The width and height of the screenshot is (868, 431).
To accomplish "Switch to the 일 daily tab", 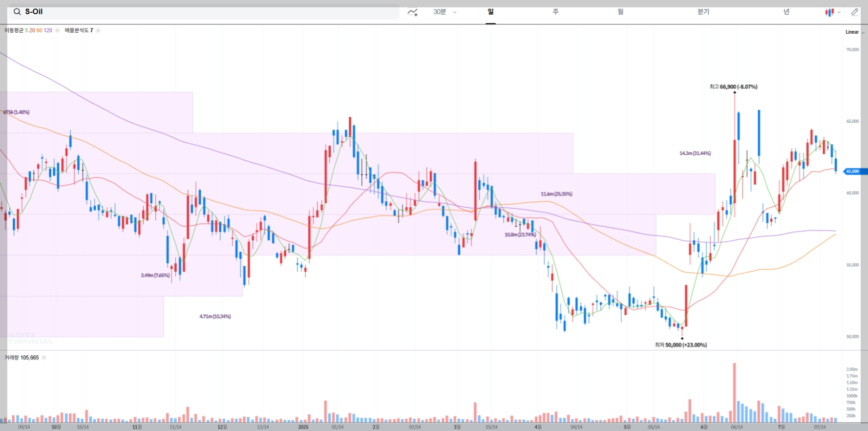I will click(490, 12).
